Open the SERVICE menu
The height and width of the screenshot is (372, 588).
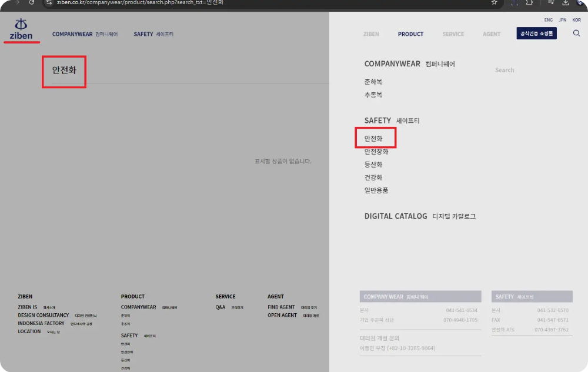point(453,33)
